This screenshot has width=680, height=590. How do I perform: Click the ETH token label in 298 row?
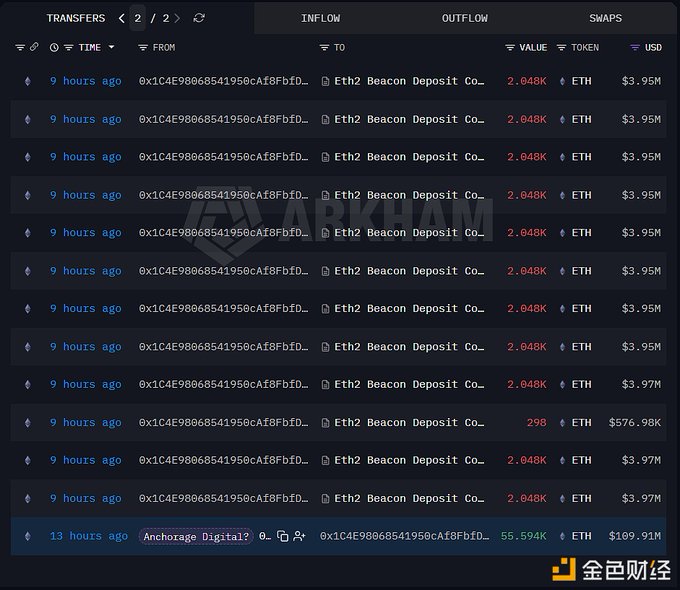tap(581, 423)
